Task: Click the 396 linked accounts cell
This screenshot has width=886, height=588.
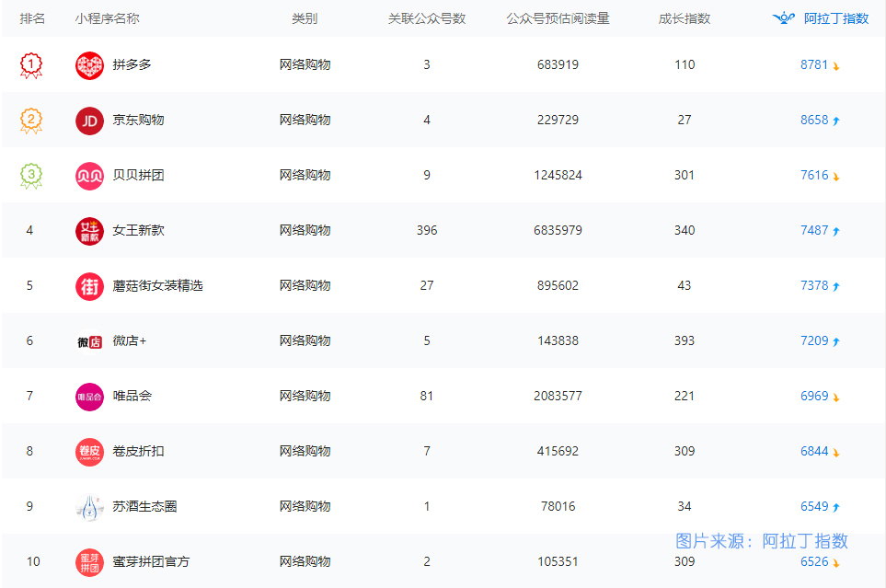Action: (x=427, y=230)
